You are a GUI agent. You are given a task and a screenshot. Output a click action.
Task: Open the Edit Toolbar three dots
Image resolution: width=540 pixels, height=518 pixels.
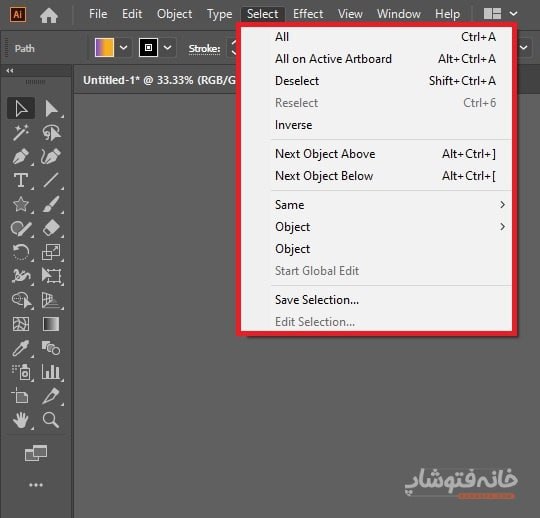coord(36,485)
